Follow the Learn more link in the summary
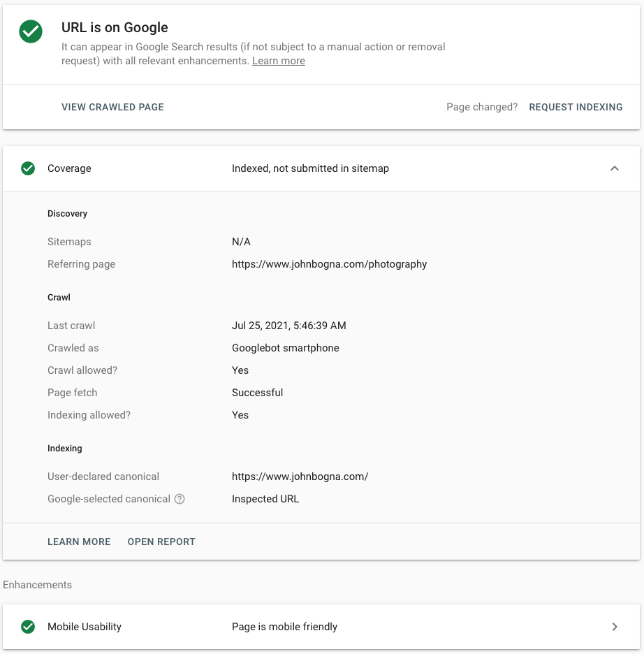The width and height of the screenshot is (644, 654). tap(279, 61)
